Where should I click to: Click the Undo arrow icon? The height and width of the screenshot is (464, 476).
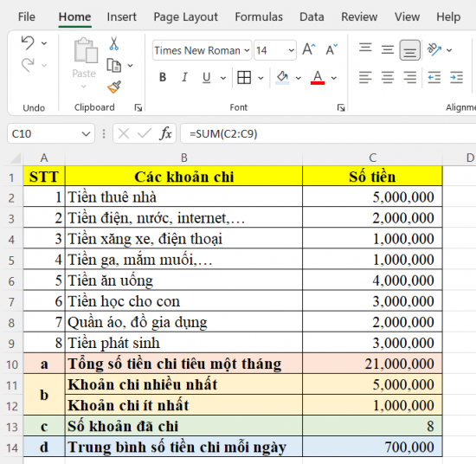[x=28, y=42]
